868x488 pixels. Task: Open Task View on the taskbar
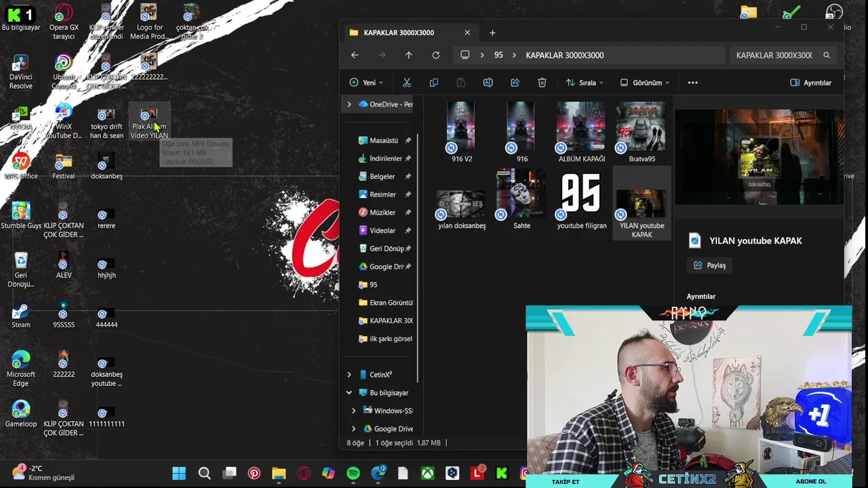pyautogui.click(x=230, y=473)
